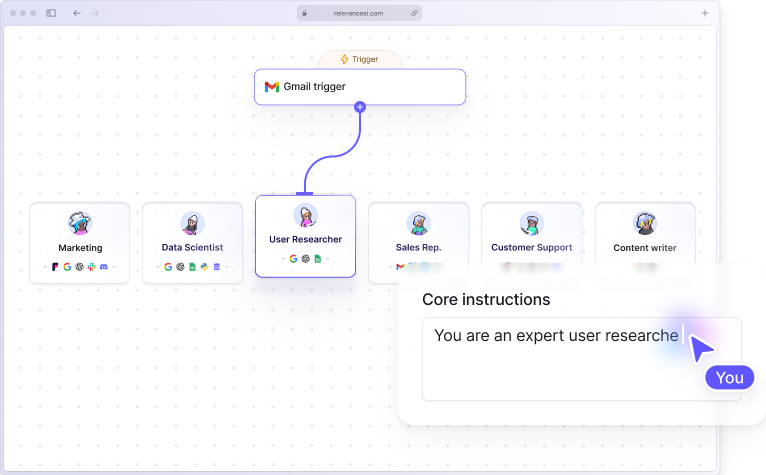The height and width of the screenshot is (475, 766).
Task: Click the Google Sheets icon in Data Scientist card
Action: tap(192, 267)
